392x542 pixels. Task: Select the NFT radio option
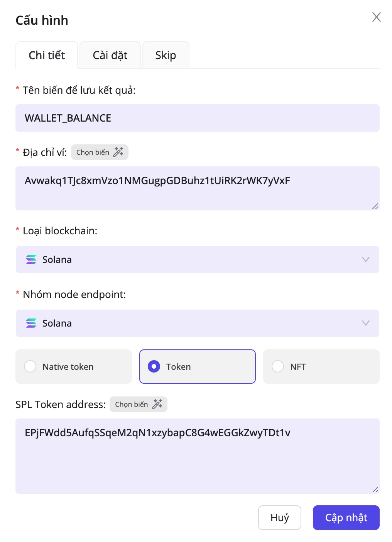click(x=278, y=366)
